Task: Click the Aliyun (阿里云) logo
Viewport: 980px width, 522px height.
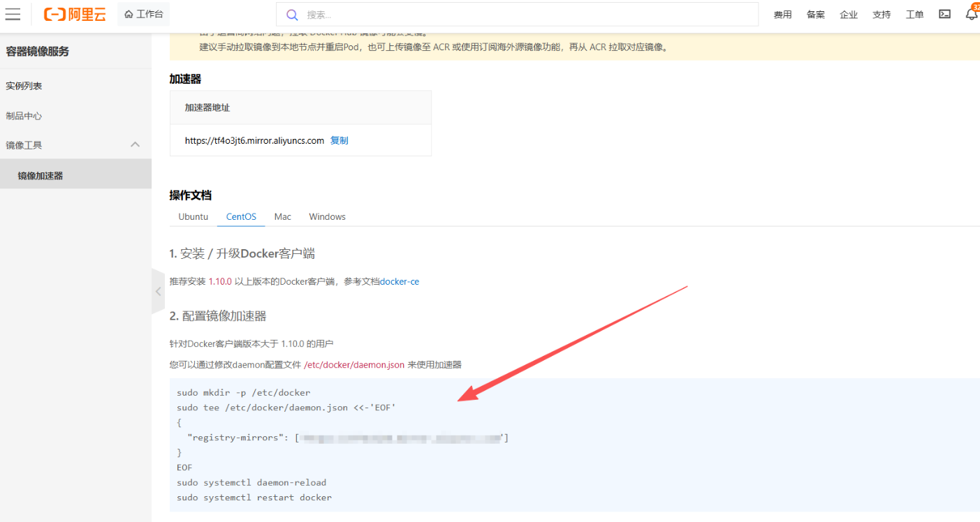Action: tap(75, 14)
